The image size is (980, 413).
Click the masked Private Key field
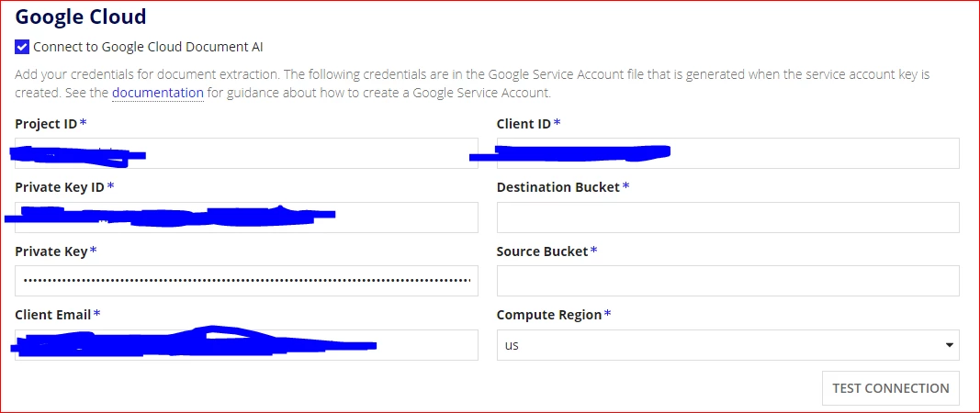246,281
